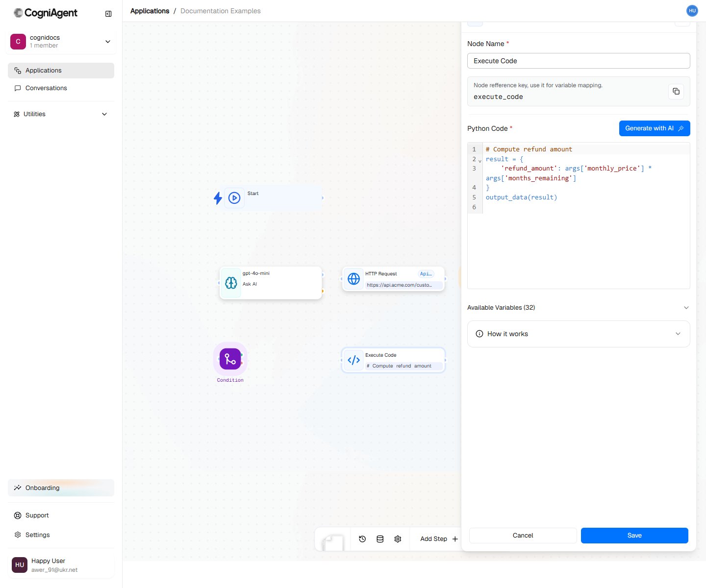
Task: Click the document thumbnail in bottom toolbar
Action: click(x=333, y=542)
